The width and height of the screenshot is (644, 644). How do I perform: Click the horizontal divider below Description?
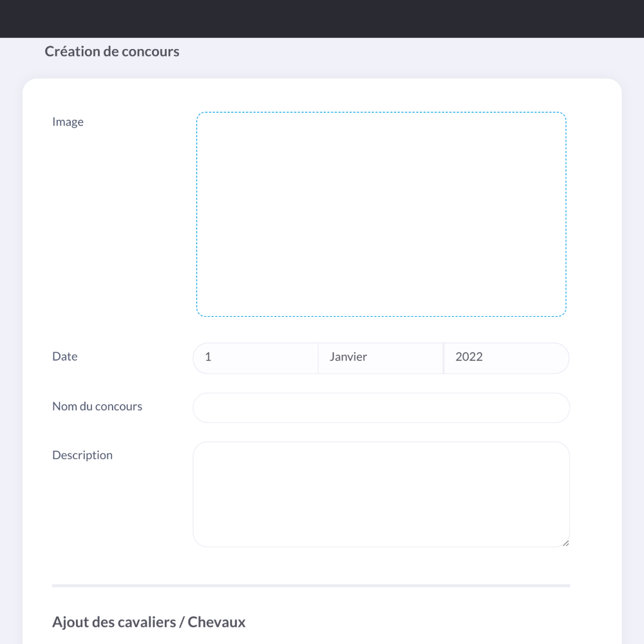[311, 585]
